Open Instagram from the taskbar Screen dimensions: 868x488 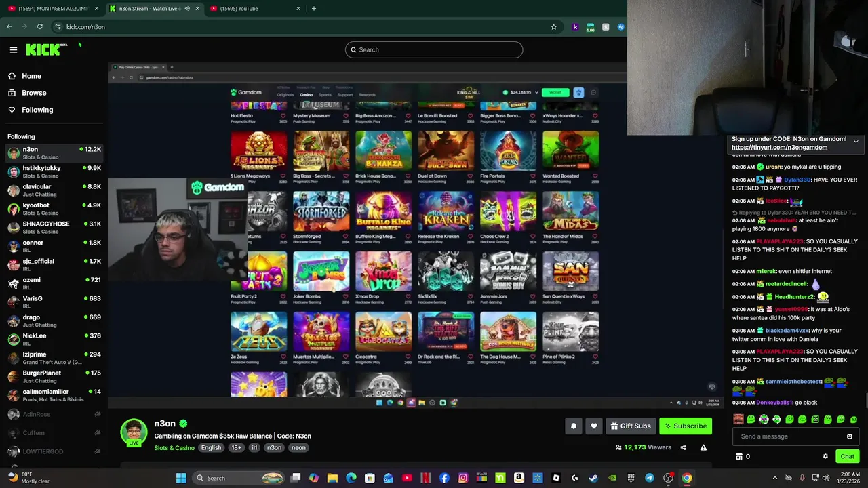(463, 478)
